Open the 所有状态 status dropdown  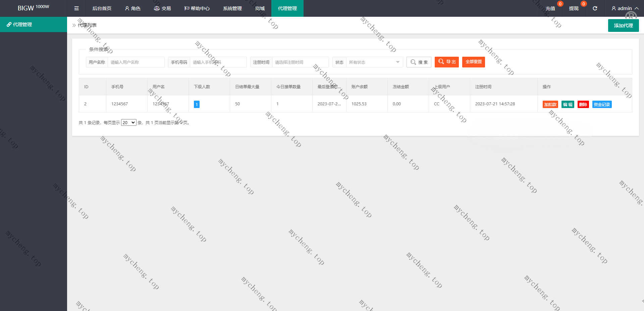pyautogui.click(x=374, y=62)
